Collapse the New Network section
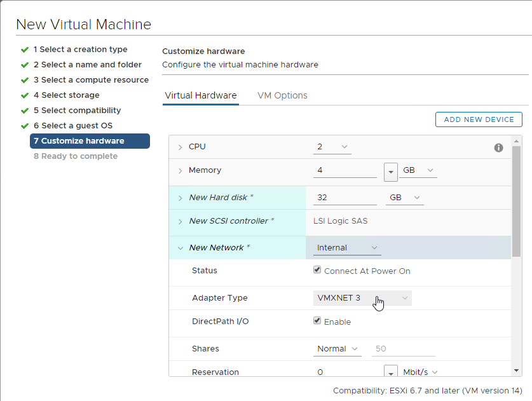Screen dimensions: 532x401 180,248
